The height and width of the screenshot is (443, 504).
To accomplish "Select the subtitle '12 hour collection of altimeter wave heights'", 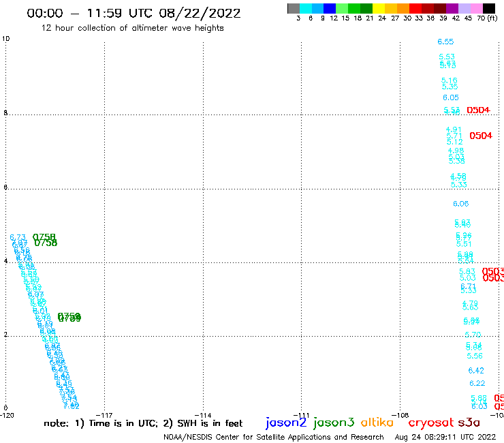I will click(x=132, y=28).
